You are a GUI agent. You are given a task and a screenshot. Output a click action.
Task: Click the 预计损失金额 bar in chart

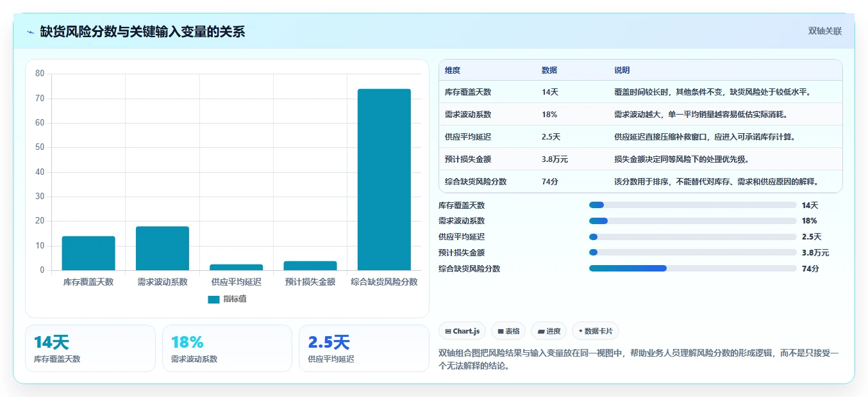[x=310, y=266]
